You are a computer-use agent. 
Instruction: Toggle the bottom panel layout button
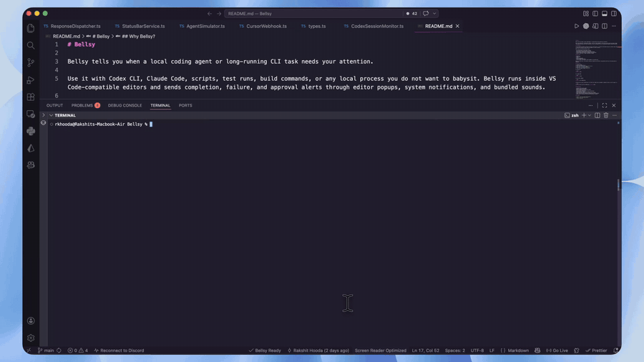[605, 14]
